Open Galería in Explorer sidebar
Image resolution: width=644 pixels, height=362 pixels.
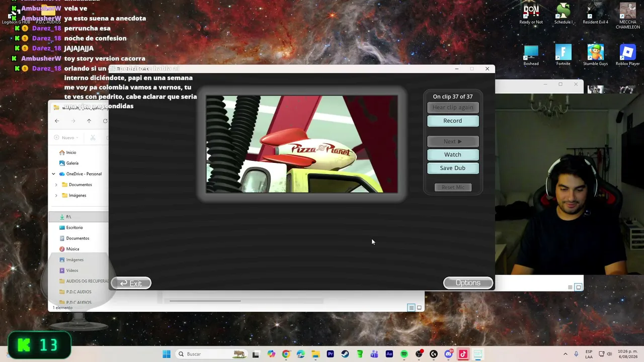click(69, 163)
